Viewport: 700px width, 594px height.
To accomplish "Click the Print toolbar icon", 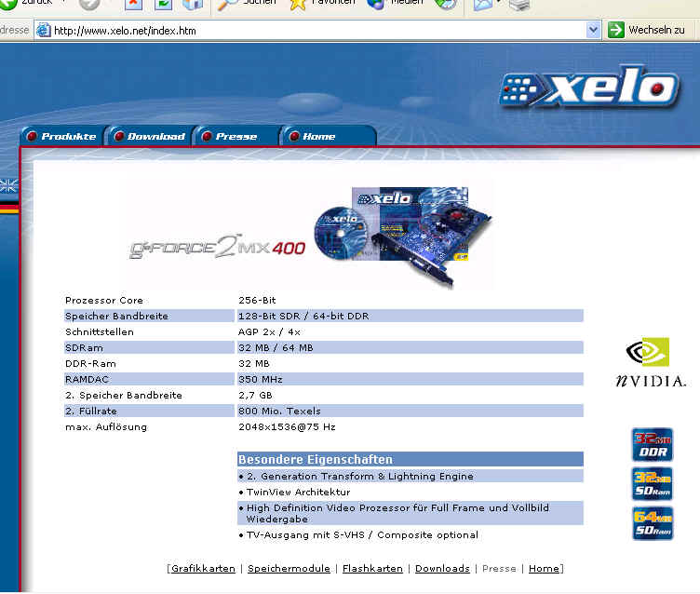I will tap(519, 4).
